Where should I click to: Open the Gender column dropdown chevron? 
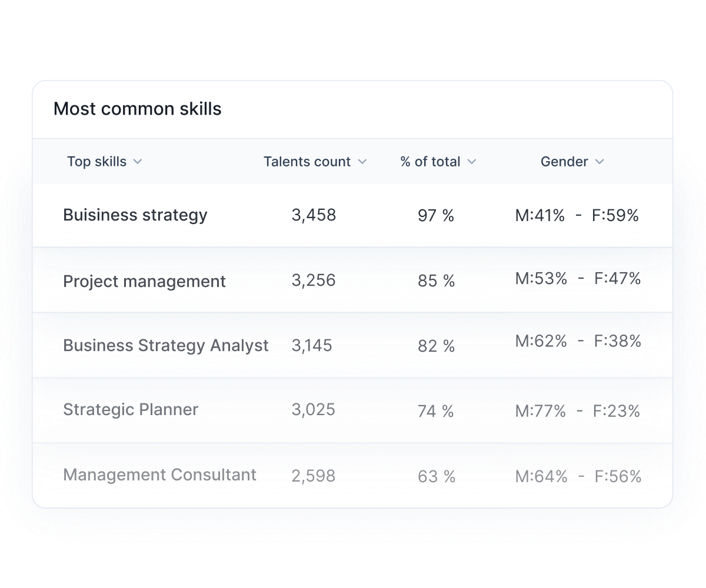click(x=600, y=162)
